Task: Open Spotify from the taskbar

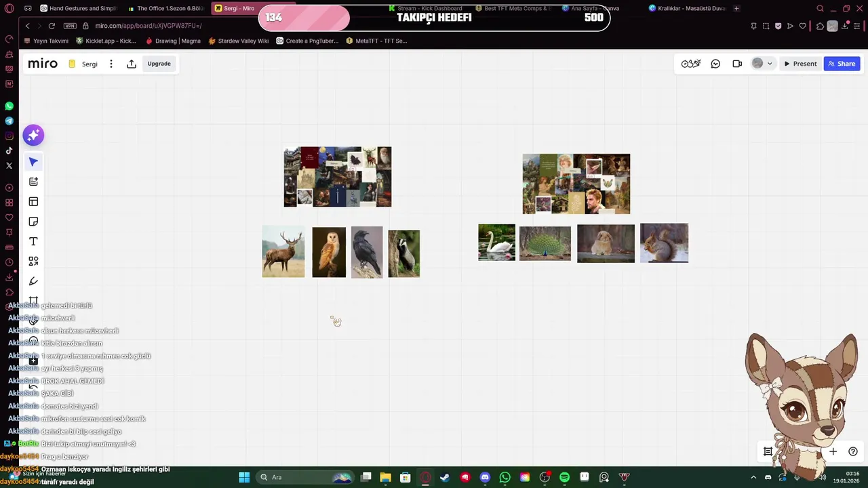Action: coord(564,477)
